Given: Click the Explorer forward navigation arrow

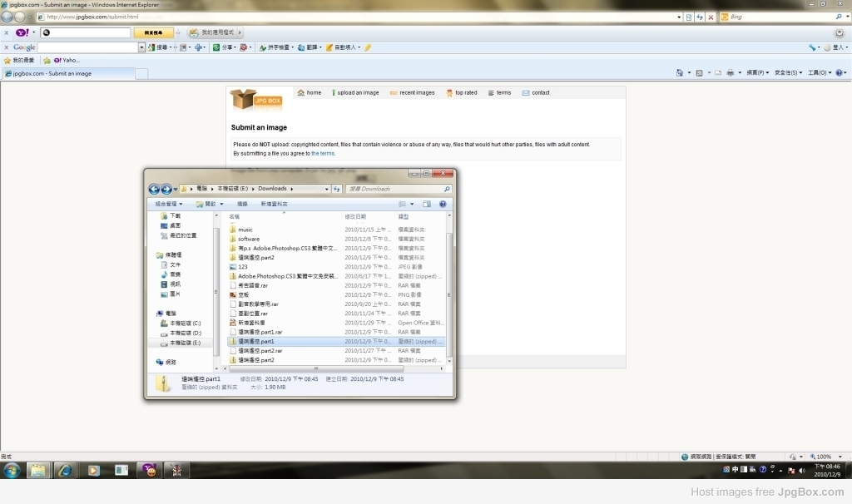Looking at the screenshot, I should click(166, 189).
